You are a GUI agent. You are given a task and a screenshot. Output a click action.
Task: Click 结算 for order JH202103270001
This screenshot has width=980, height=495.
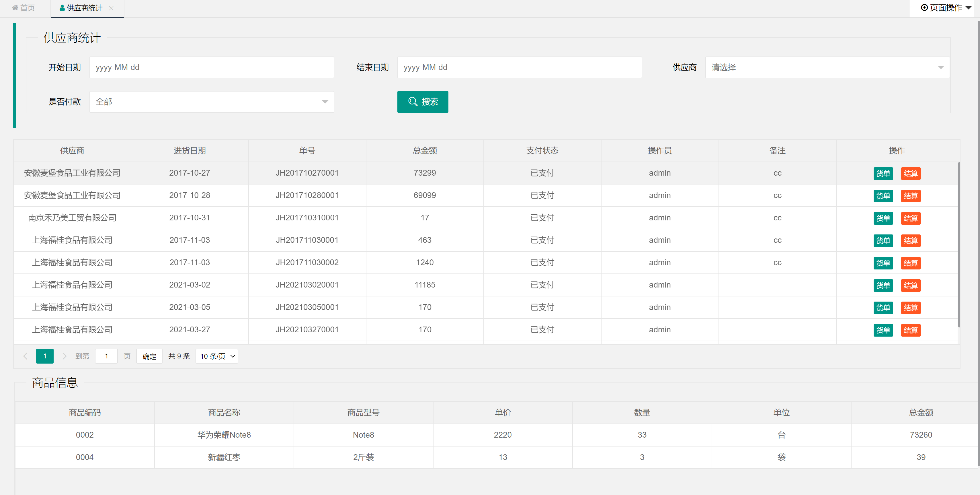point(910,330)
